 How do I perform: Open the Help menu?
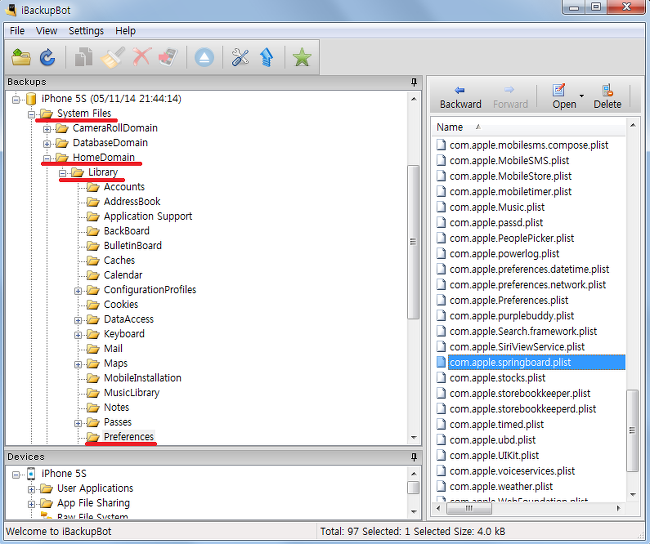[x=125, y=31]
